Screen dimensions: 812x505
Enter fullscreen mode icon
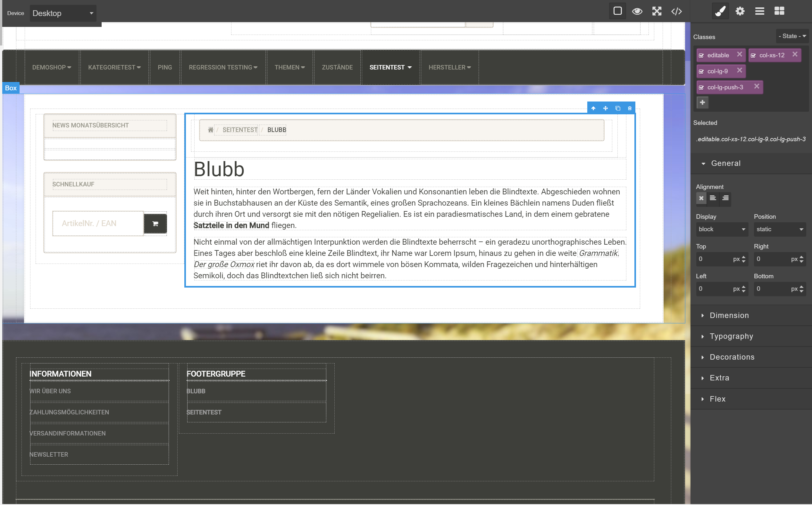657,11
